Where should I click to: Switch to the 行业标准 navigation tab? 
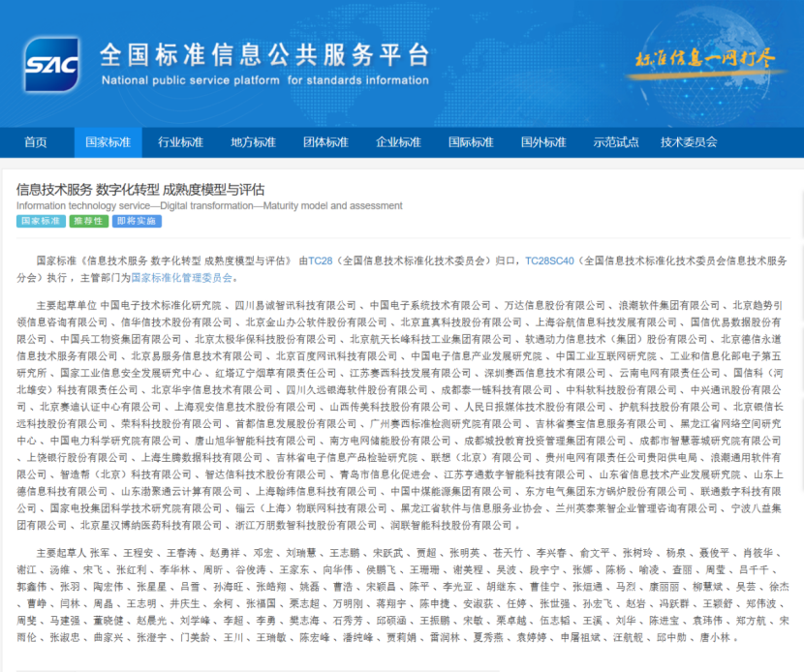pos(180,142)
